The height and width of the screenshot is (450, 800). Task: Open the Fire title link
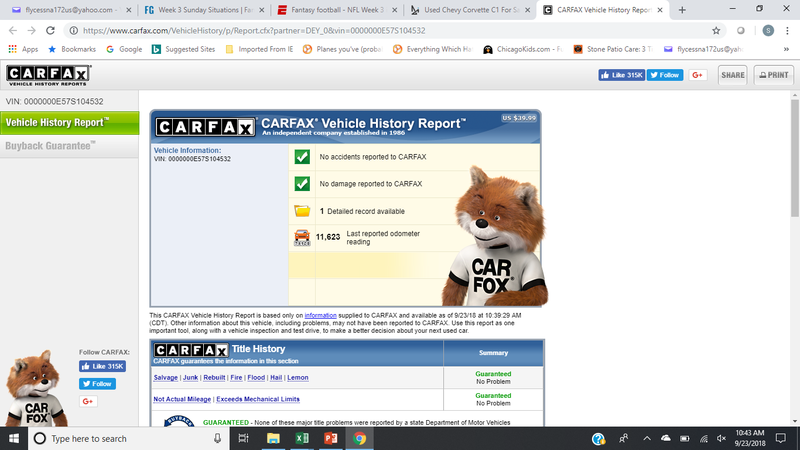pos(236,378)
